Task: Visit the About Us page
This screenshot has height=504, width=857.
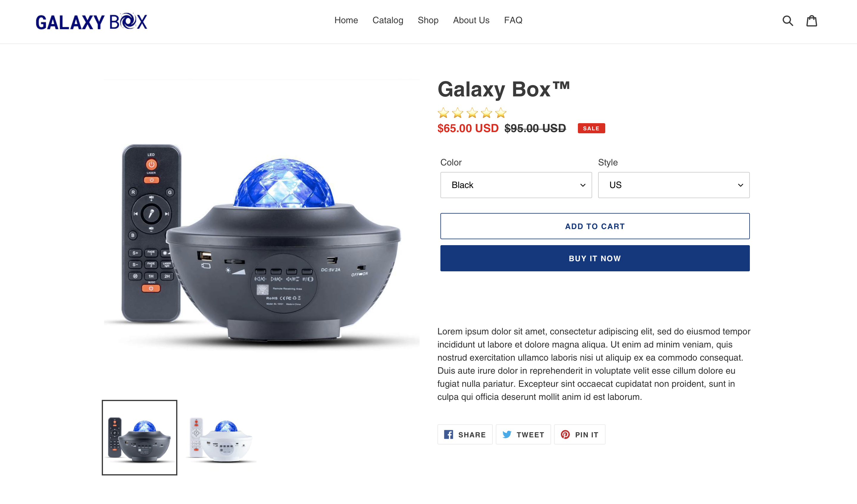Action: (x=471, y=21)
